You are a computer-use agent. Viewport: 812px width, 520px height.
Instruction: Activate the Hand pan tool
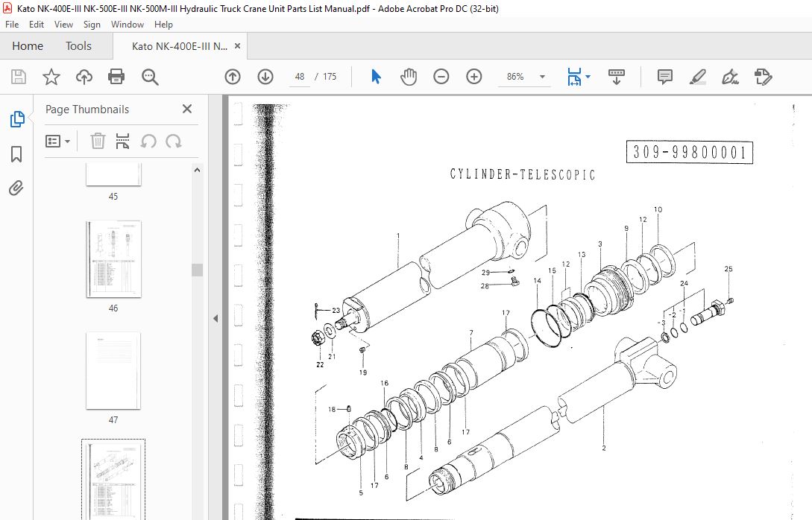tap(409, 77)
